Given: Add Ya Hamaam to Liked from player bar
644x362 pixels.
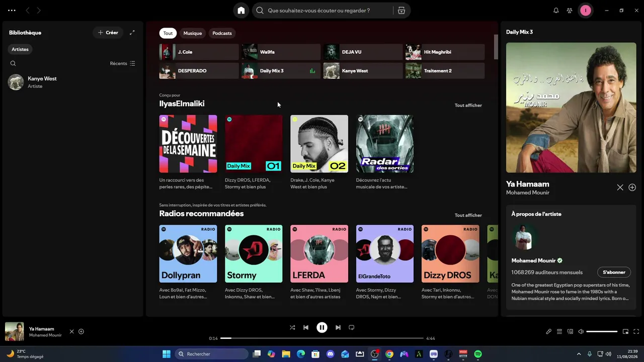Looking at the screenshot, I should [81, 332].
